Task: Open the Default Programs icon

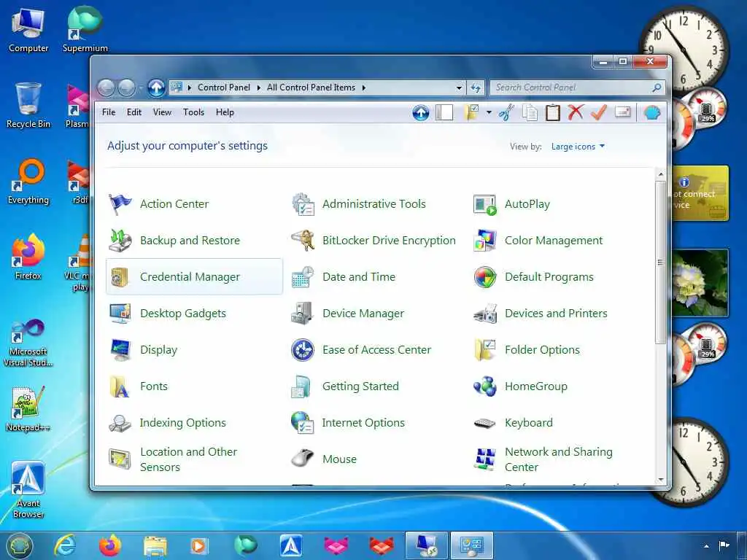Action: coord(485,277)
